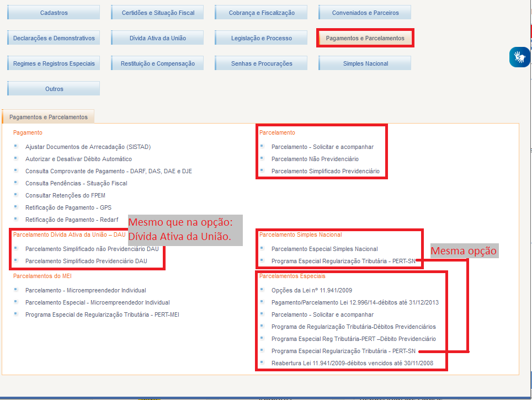This screenshot has width=532, height=400.
Task: Open the Simples Nacional category
Action: click(365, 63)
